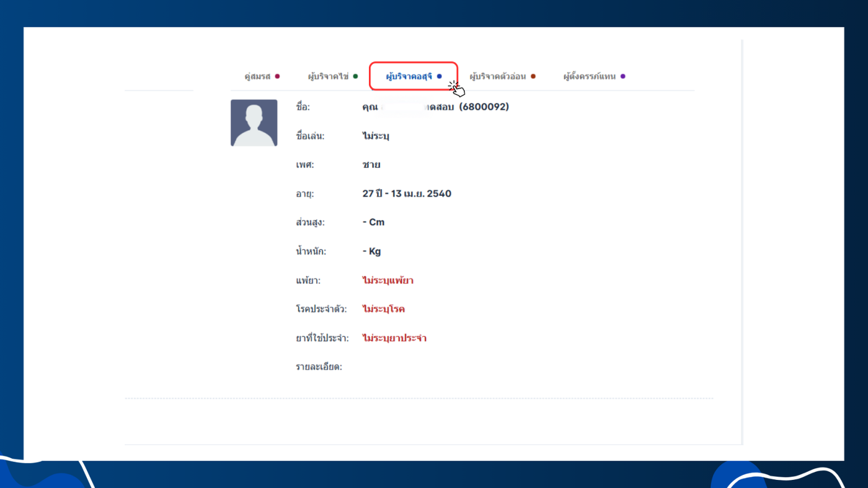Select the red text ไม่ระบุแพ้ยา
This screenshot has height=488, width=868.
tap(388, 280)
